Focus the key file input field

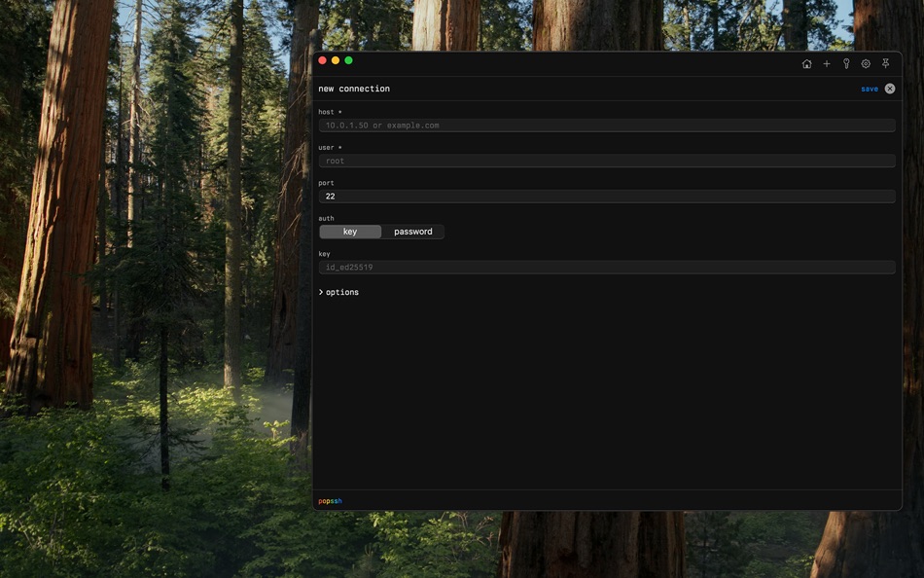[x=607, y=268]
